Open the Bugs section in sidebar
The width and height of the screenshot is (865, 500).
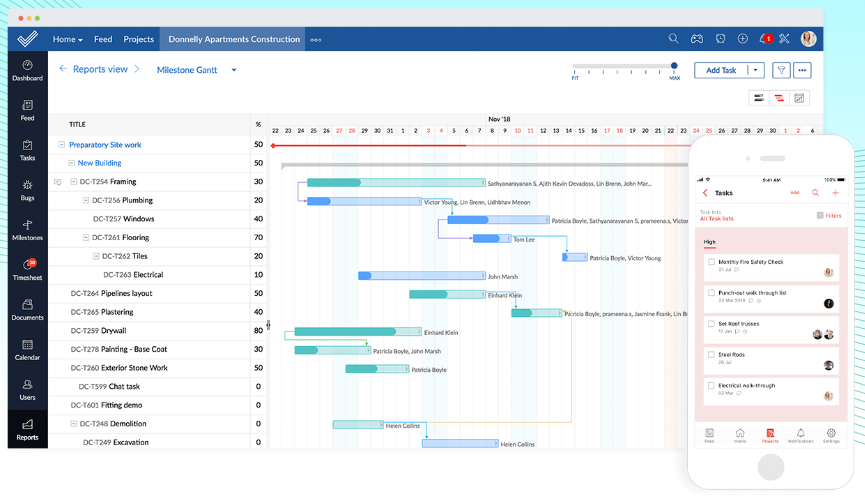27,189
